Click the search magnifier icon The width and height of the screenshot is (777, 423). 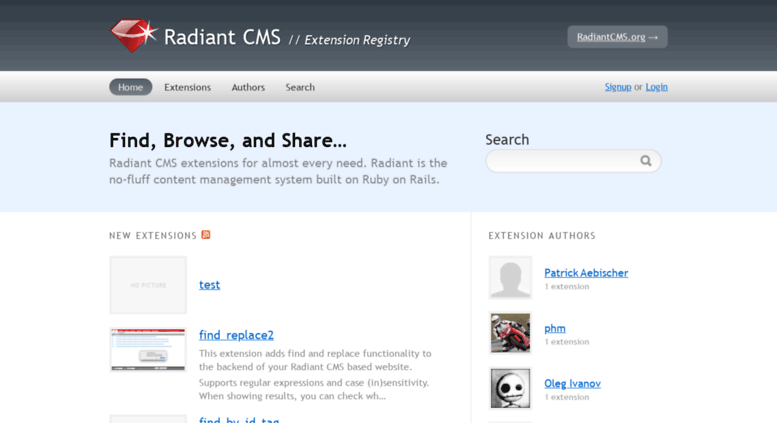tap(645, 160)
